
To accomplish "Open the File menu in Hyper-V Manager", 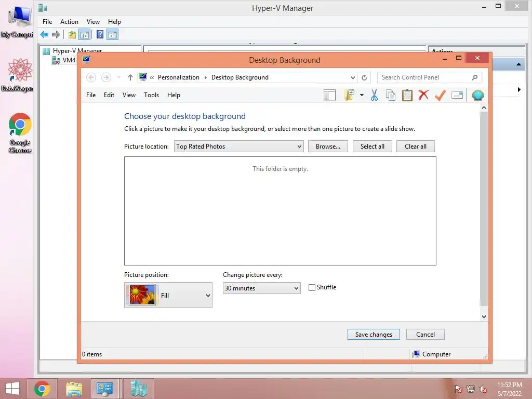I will [47, 22].
